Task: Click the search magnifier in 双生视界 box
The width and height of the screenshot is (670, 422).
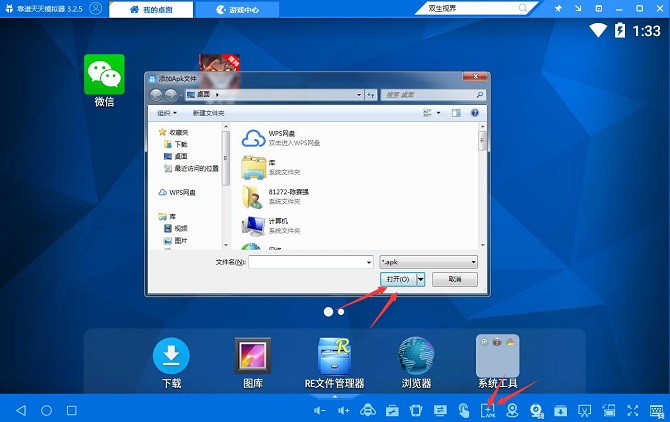Action: [523, 8]
